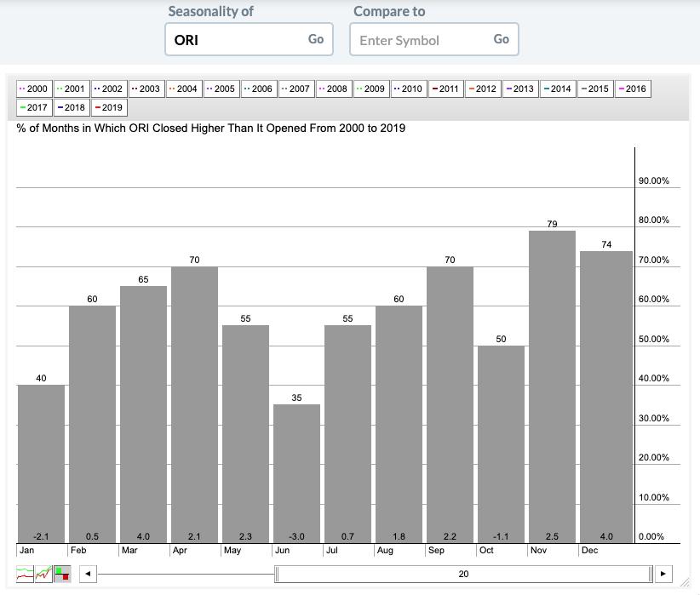
Task: Click Go next to ORI symbol
Action: pos(316,39)
